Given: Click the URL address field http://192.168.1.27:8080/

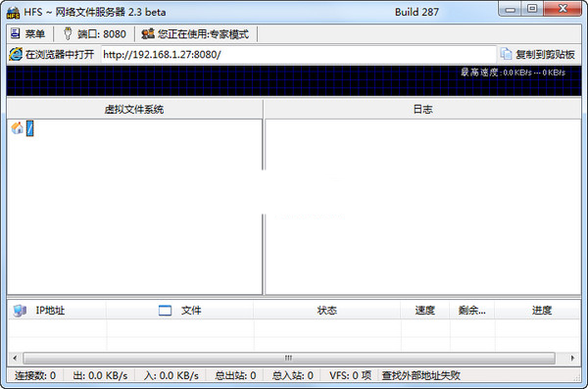Looking at the screenshot, I should tap(299, 55).
